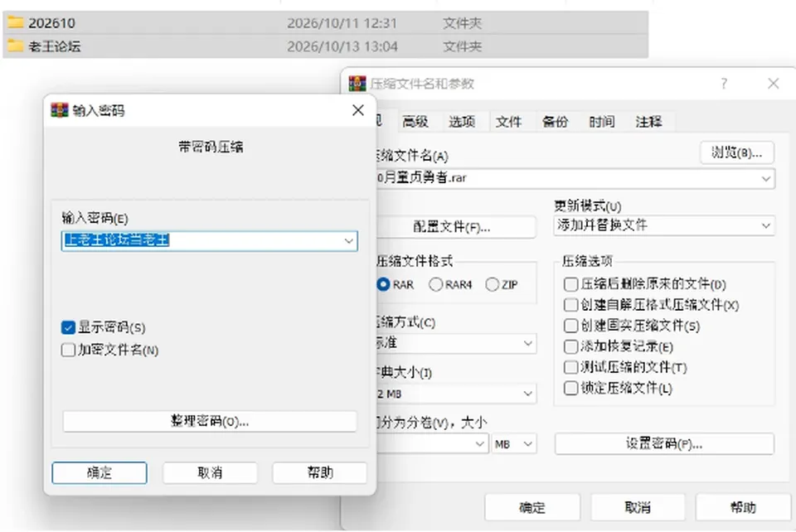Enable the 加密文件名 checkbox
Image resolution: width=796 pixels, height=532 pixels.
click(x=68, y=350)
